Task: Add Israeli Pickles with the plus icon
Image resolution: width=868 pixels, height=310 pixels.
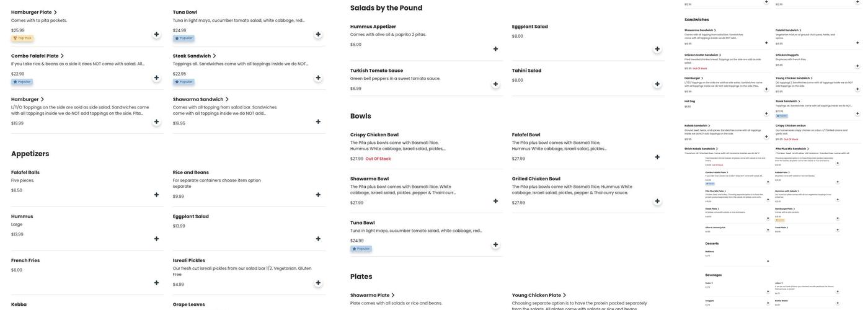Action: pos(318,283)
